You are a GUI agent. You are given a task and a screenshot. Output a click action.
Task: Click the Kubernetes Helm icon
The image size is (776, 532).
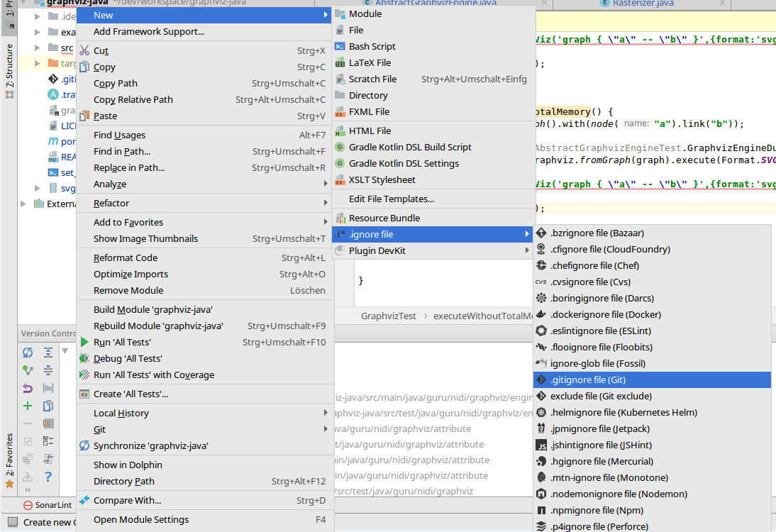541,412
